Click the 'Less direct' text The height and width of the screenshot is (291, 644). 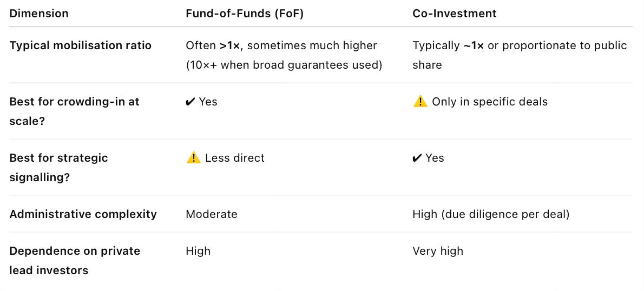(x=235, y=158)
